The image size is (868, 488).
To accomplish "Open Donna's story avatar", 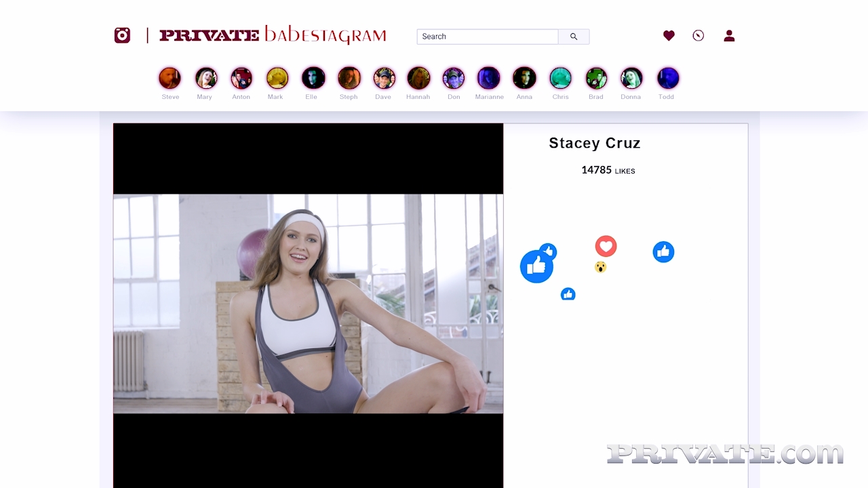I will coord(631,78).
